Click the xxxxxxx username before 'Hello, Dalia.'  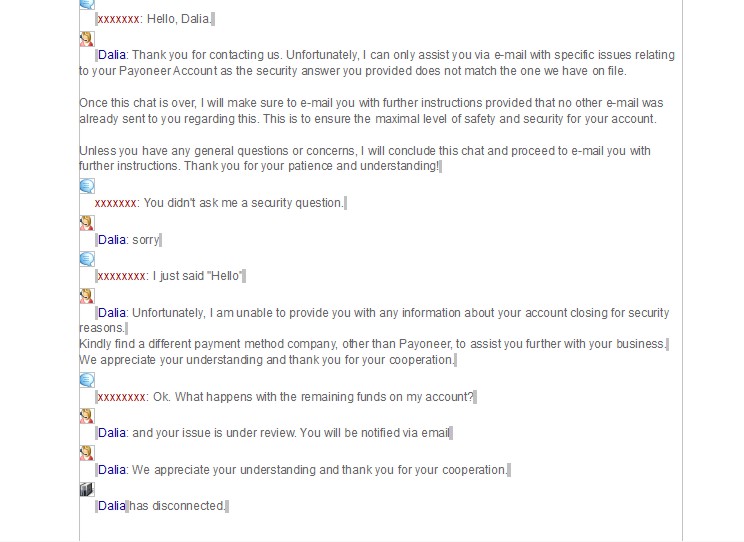pyautogui.click(x=119, y=19)
